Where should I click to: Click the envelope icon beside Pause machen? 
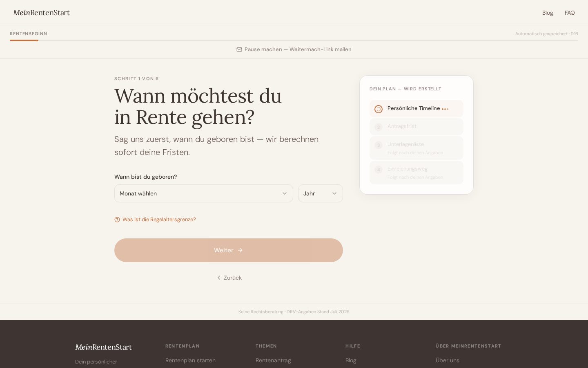point(239,49)
